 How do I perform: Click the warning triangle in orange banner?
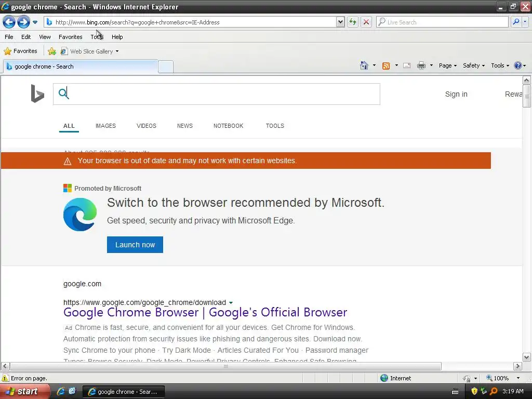(68, 161)
